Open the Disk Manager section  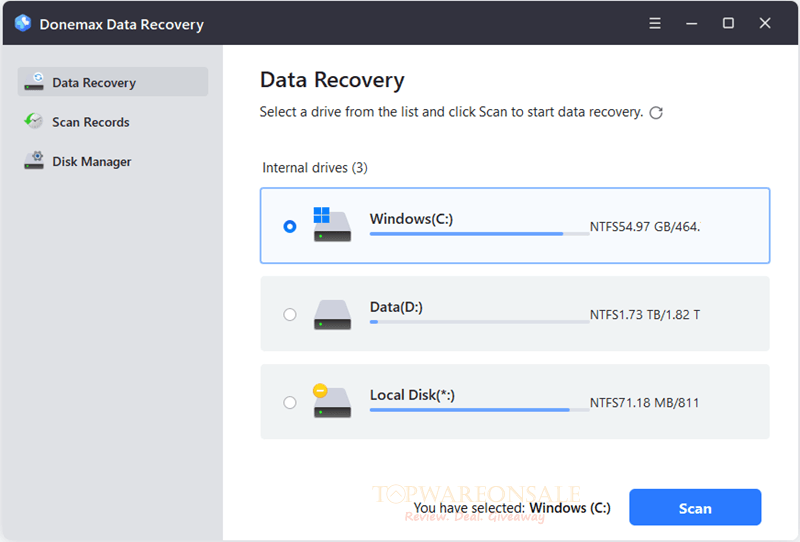(113, 161)
